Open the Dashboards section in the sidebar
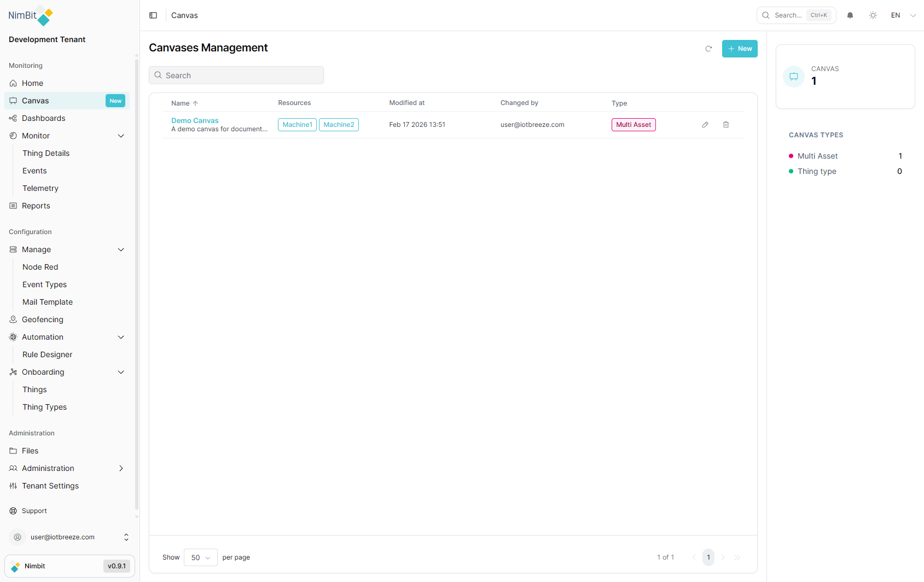This screenshot has height=582, width=924. click(x=43, y=118)
